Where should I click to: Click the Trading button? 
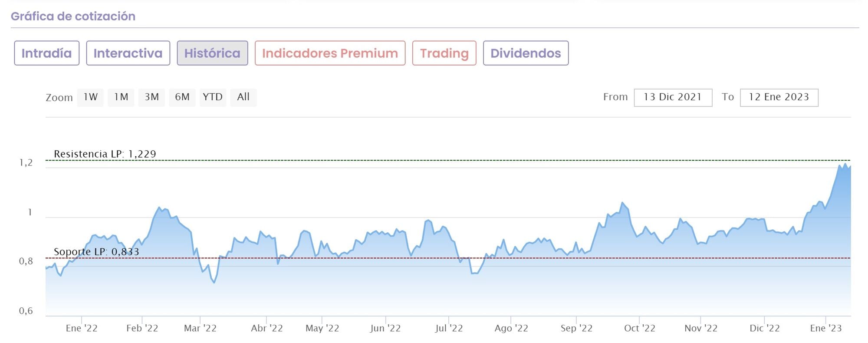[x=444, y=53]
